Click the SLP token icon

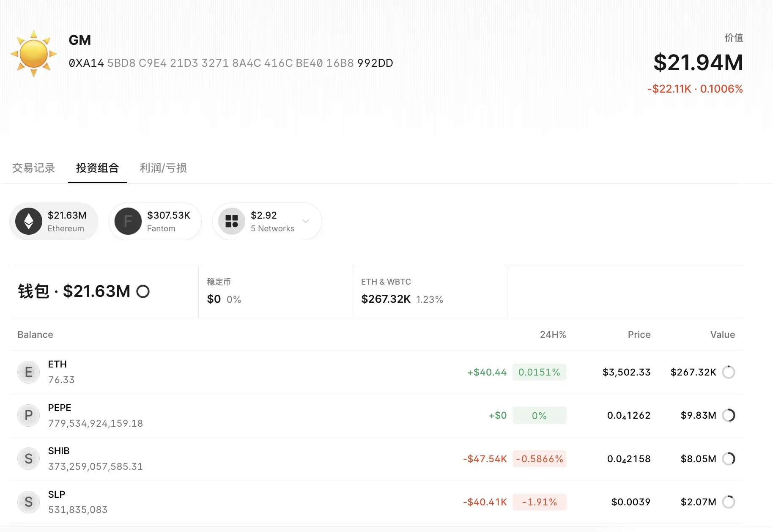click(x=28, y=502)
